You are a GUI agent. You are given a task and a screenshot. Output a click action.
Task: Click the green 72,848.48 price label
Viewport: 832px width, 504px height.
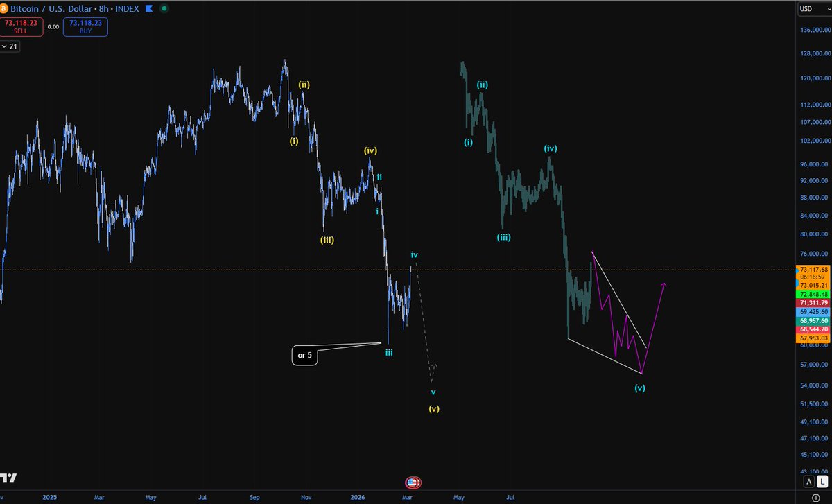click(812, 295)
